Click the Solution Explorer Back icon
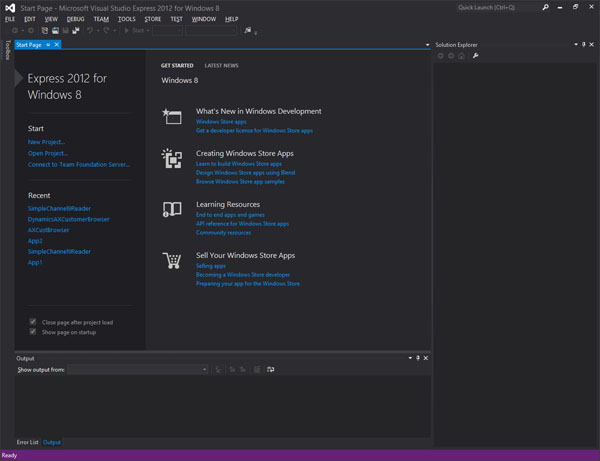 click(x=441, y=56)
